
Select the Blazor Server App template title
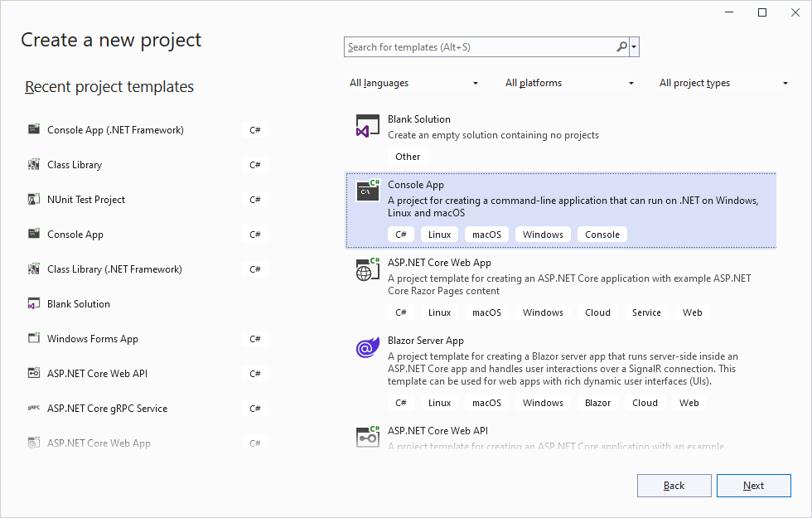pos(426,341)
